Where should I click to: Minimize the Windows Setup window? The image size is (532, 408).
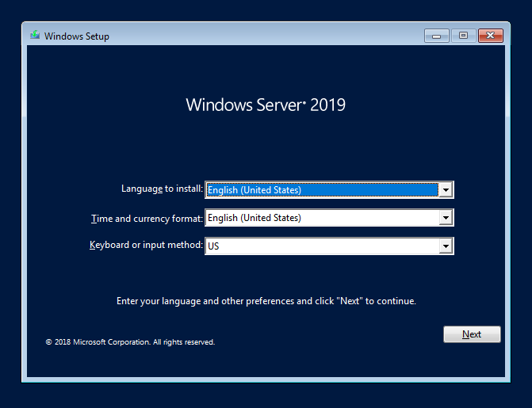pyautogui.click(x=436, y=36)
